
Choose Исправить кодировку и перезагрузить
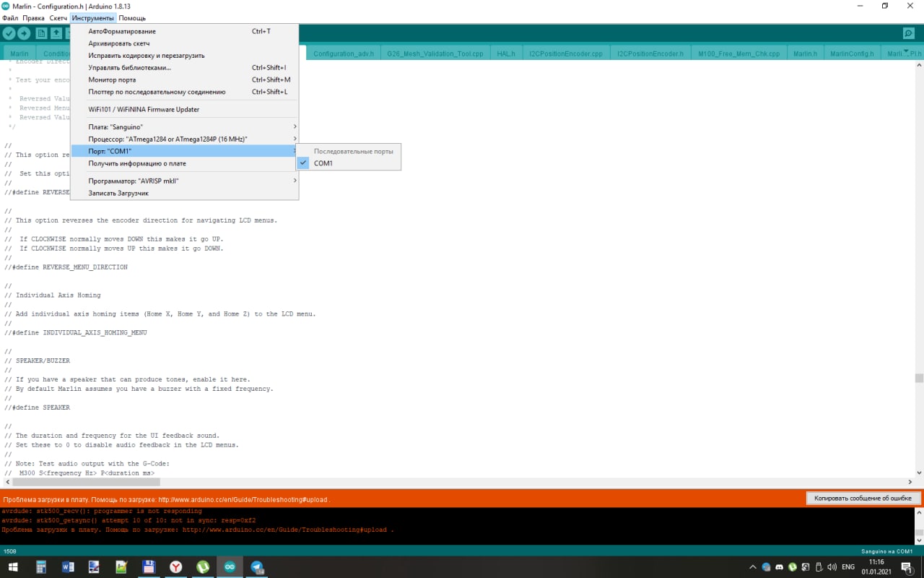[184, 56]
